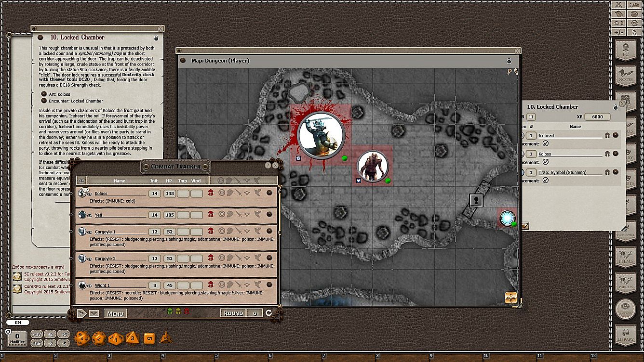The image size is (644, 362).
Task: Click the ADV modifier button
Action: click(37, 334)
